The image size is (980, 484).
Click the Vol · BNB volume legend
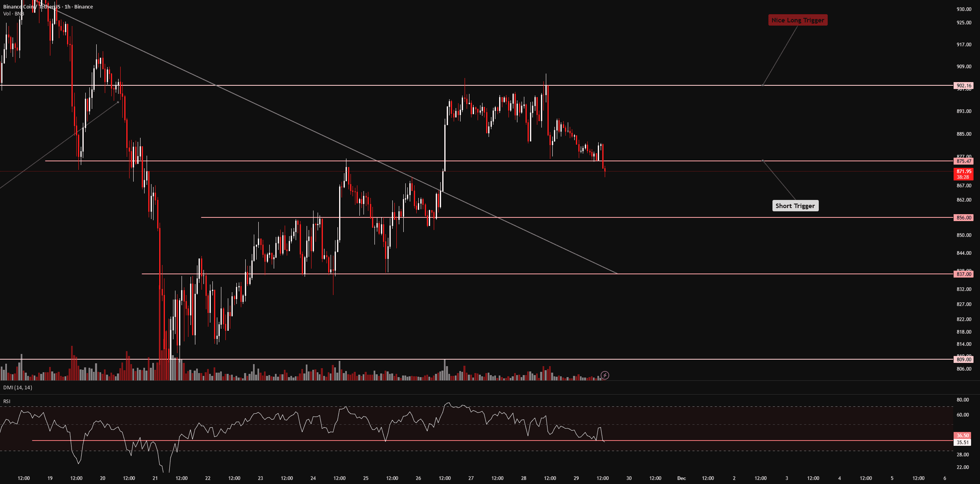(13, 14)
